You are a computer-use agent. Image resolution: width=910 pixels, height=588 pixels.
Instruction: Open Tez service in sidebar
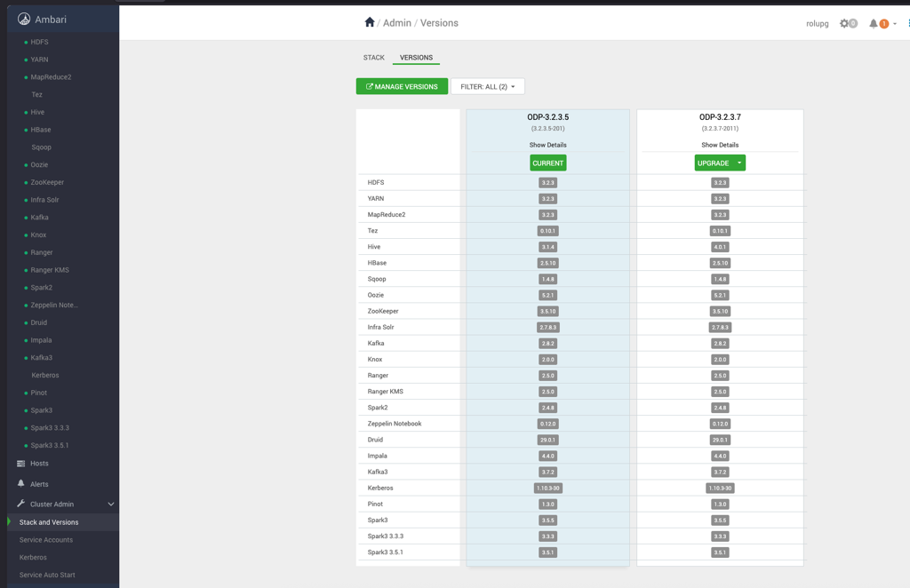click(x=36, y=94)
